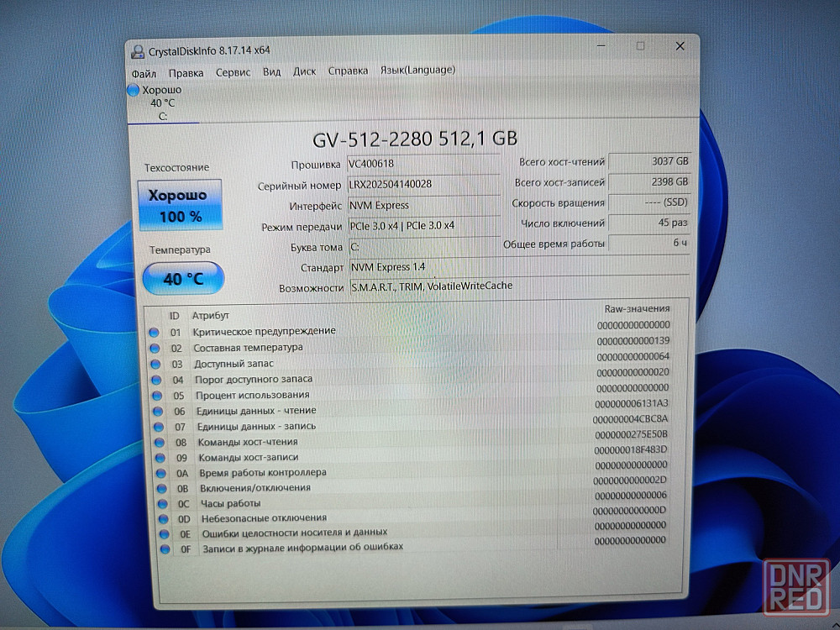This screenshot has height=630, width=840.
Task: Select the Включения/отключения attribute text
Action: [x=255, y=488]
